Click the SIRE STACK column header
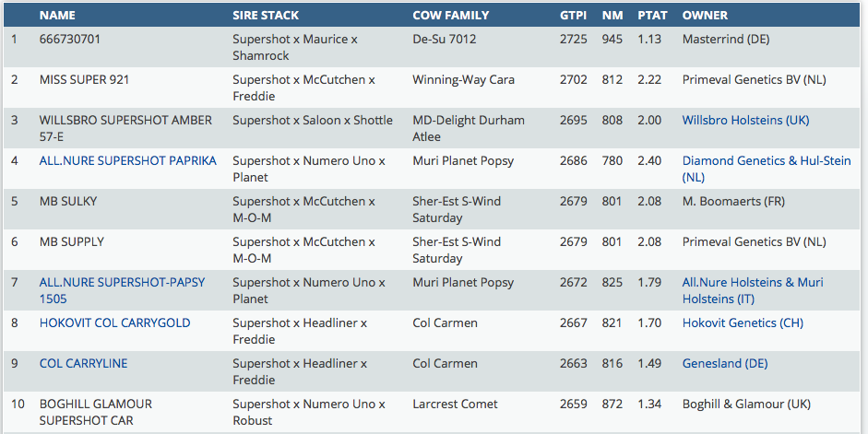 point(266,16)
